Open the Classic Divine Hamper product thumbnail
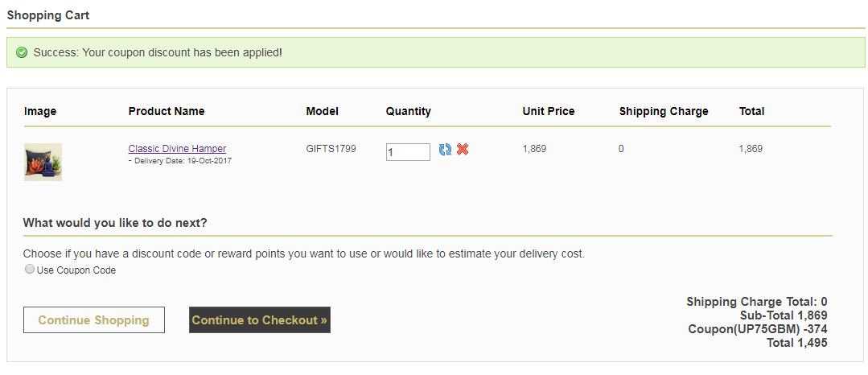The image size is (868, 375). pyautogui.click(x=43, y=162)
